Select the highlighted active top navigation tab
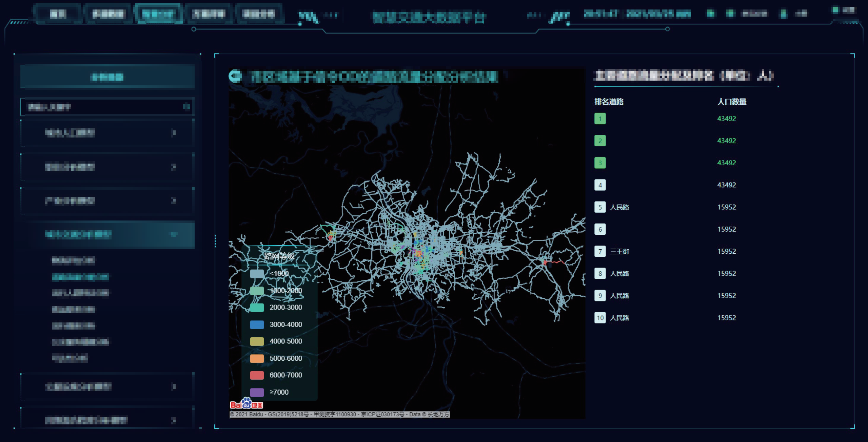Screen dimensions: 868x442 coord(158,14)
